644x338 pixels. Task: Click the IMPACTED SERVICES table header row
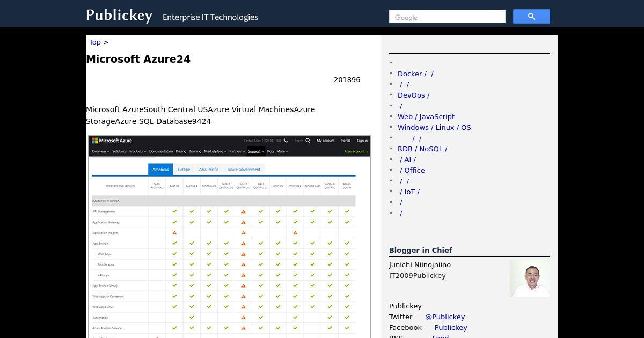tap(223, 201)
